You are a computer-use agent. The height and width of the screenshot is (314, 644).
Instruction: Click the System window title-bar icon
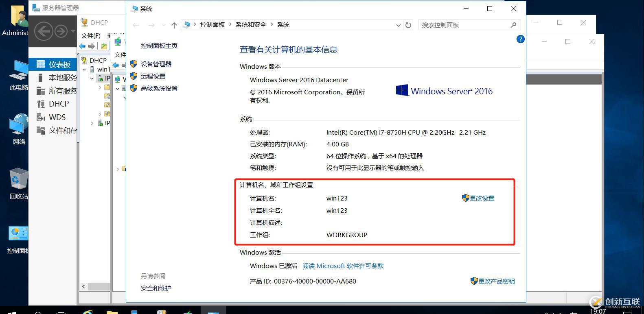point(134,9)
